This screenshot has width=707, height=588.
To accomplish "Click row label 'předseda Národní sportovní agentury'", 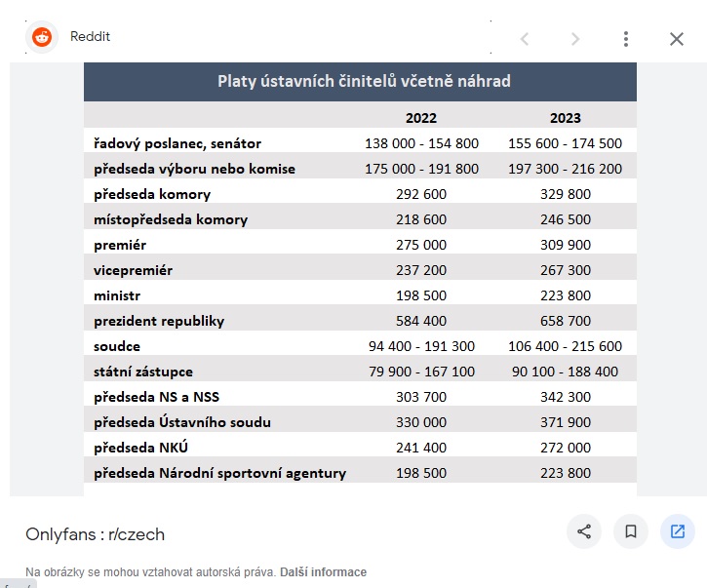I will tap(219, 473).
